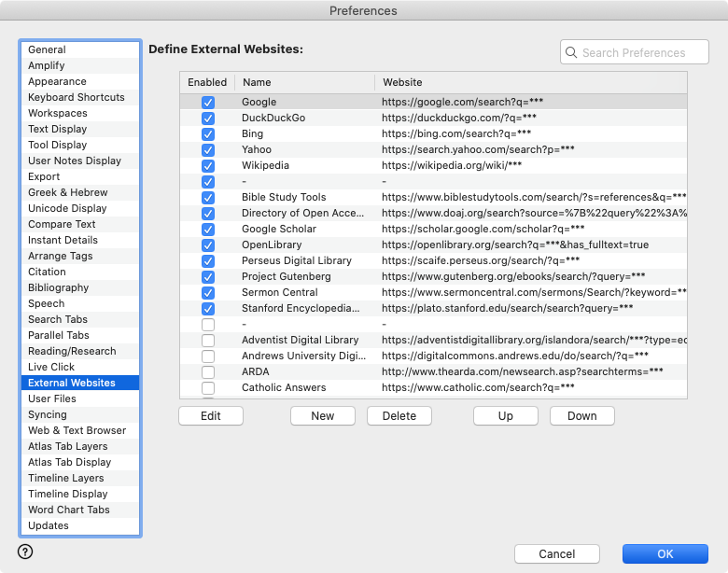Viewport: 728px width, 573px height.
Task: Go to Greek & Hebrew preferences
Action: tap(67, 192)
